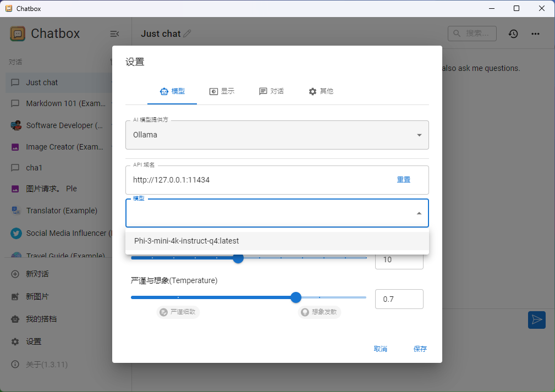The width and height of the screenshot is (555, 392).
Task: Open the Markdown 101 example conversation
Action: click(x=59, y=103)
